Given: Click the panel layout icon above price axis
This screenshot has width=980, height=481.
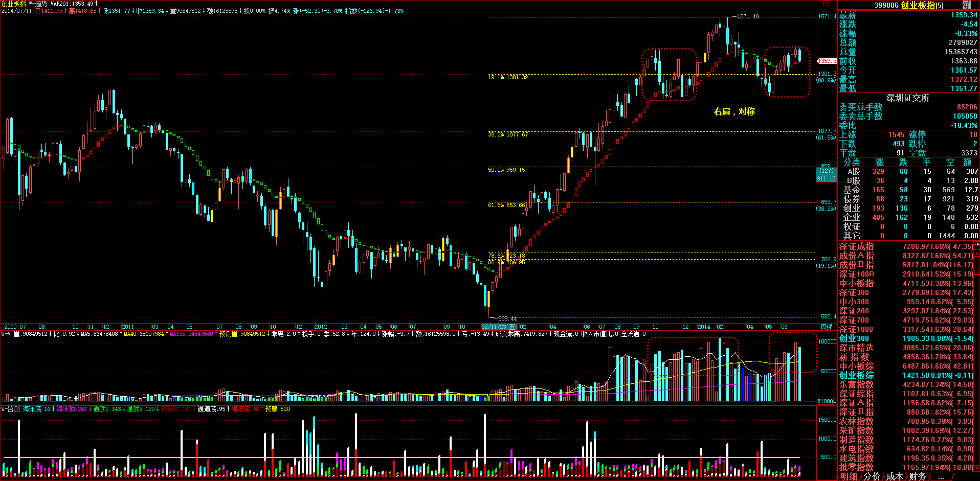Looking at the screenshot, I should [x=827, y=4].
